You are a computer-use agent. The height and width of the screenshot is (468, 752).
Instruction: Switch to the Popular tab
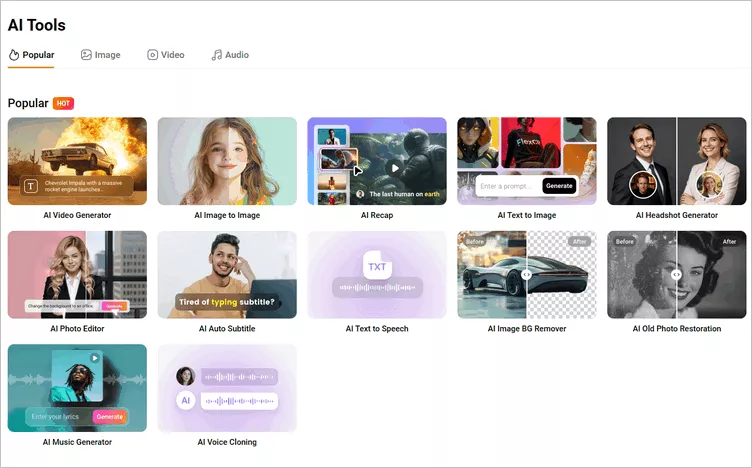31,55
